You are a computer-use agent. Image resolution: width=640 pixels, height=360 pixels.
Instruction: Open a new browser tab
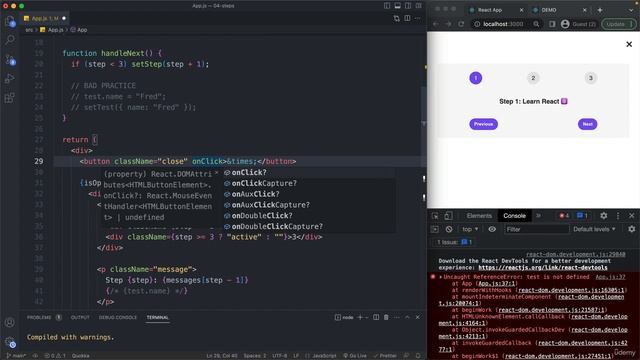pos(600,10)
